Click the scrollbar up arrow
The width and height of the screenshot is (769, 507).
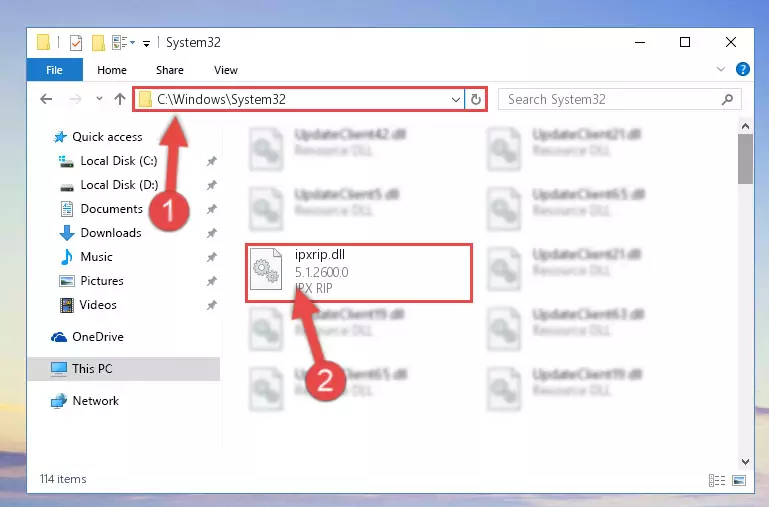(x=745, y=127)
